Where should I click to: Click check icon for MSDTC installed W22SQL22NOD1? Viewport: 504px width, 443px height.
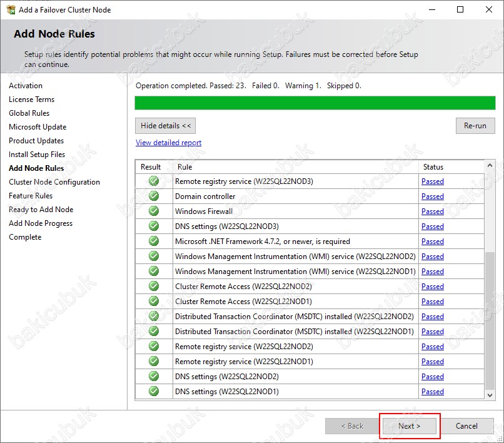coord(154,331)
